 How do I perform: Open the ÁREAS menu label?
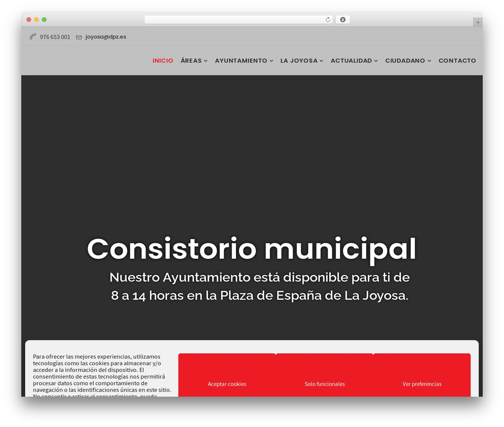[191, 61]
